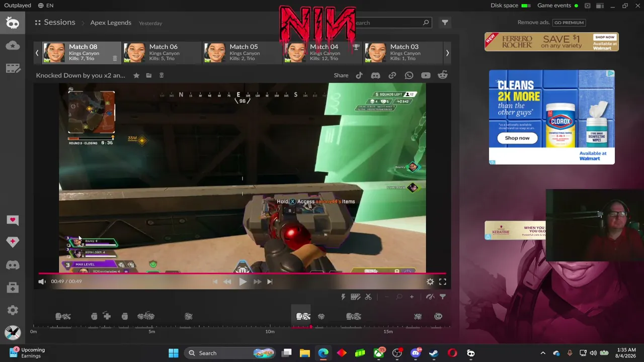
Task: Select the Match 03 session
Action: click(x=403, y=53)
